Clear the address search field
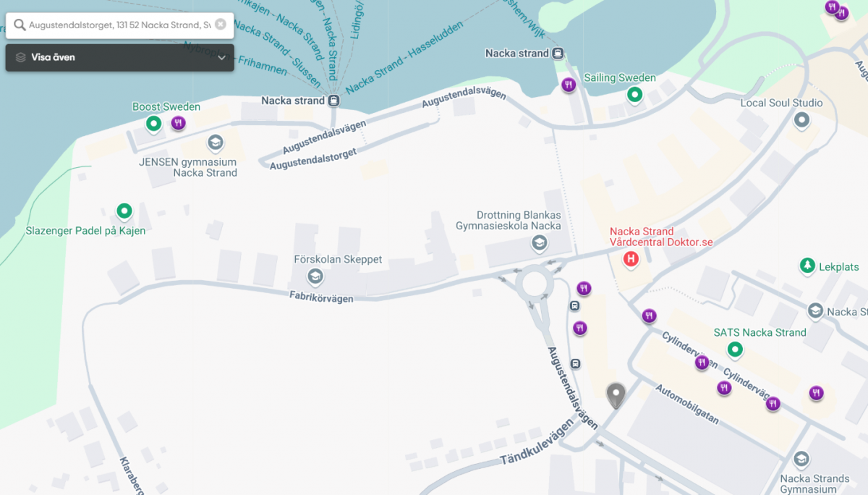Screen dimensions: 868x495 click(x=221, y=25)
